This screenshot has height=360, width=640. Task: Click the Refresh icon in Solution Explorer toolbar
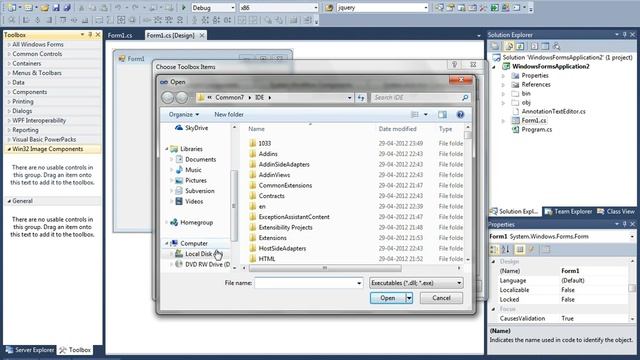[520, 46]
